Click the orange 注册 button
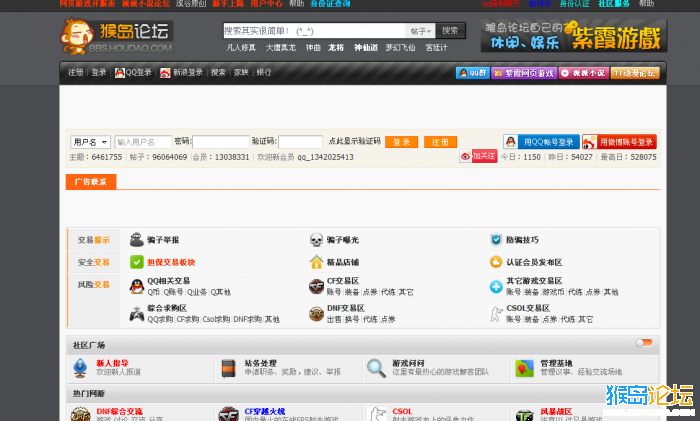Image resolution: width=700 pixels, height=421 pixels. coord(440,142)
